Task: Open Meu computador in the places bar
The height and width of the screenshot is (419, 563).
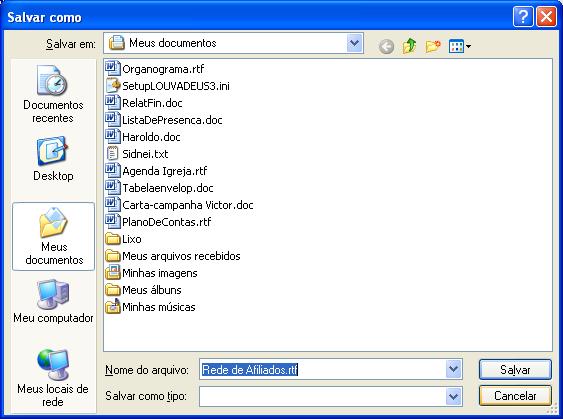Action: 53,301
